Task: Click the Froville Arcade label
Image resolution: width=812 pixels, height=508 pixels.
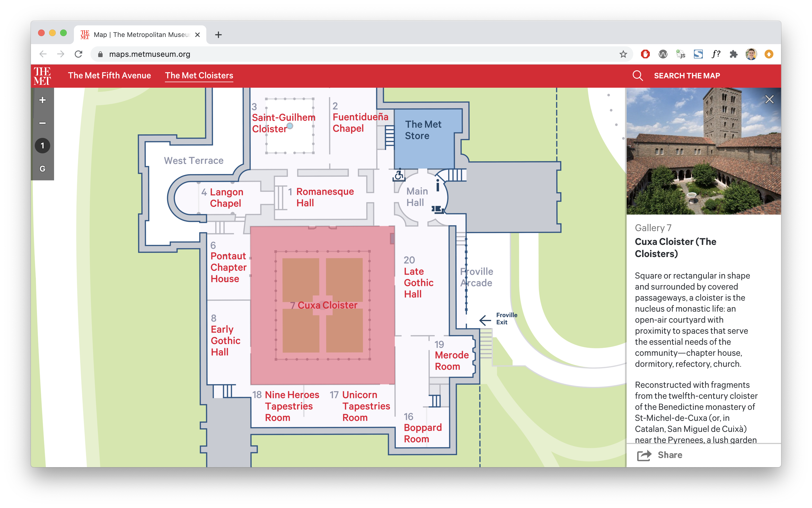Action: click(476, 277)
